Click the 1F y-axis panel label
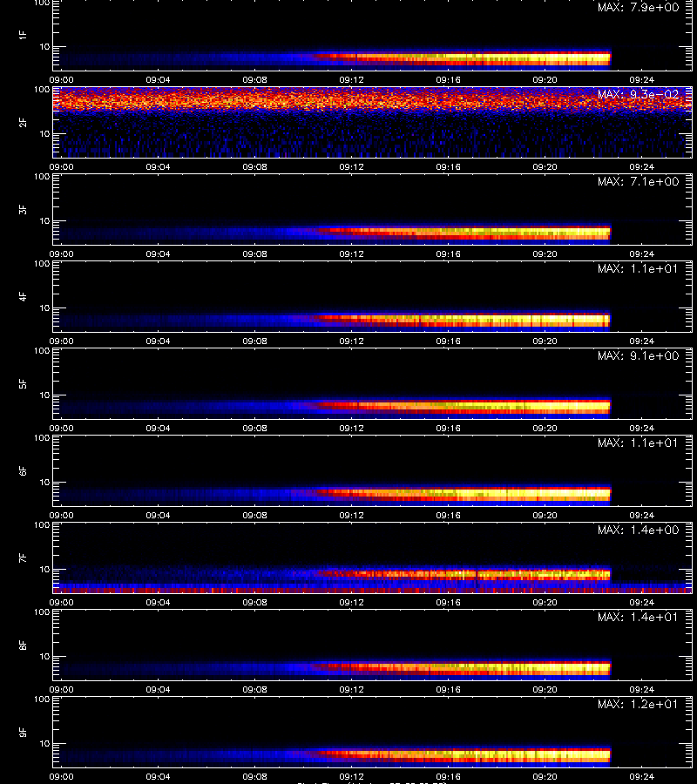The height and width of the screenshot is (784, 697). pyautogui.click(x=23, y=35)
